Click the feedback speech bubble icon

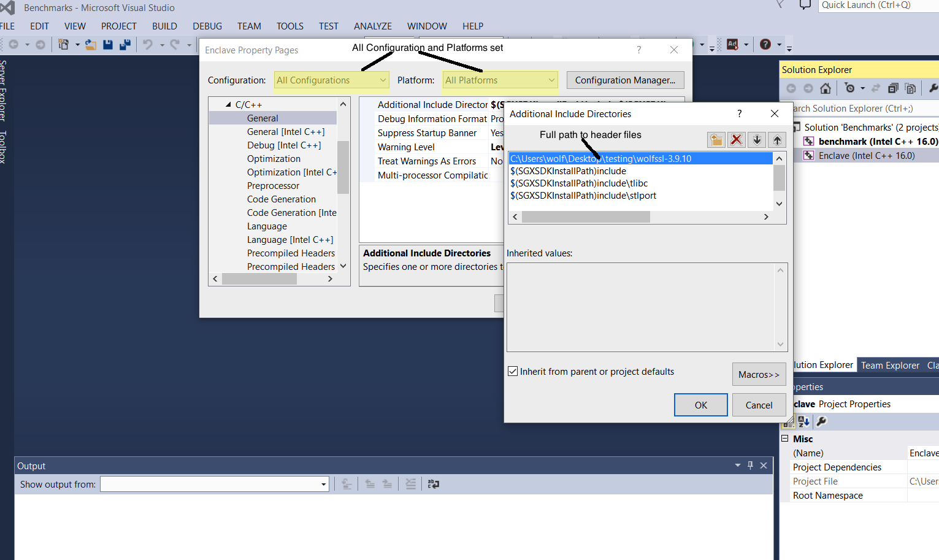tap(805, 5)
